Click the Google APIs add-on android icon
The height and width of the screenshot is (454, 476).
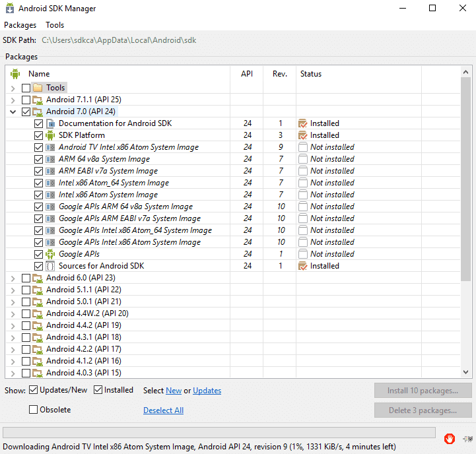coord(50,254)
